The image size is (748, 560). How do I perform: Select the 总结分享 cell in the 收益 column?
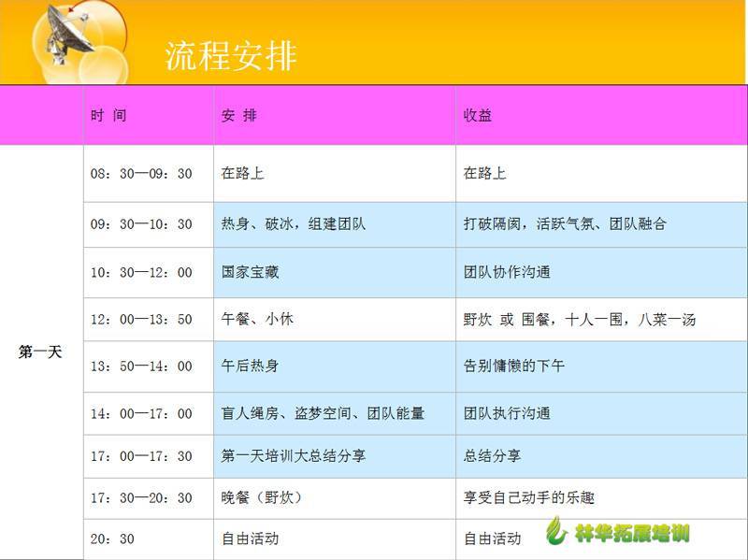click(601, 456)
